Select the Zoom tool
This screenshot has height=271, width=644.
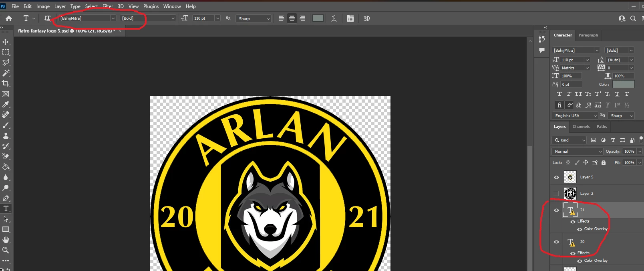(x=6, y=250)
